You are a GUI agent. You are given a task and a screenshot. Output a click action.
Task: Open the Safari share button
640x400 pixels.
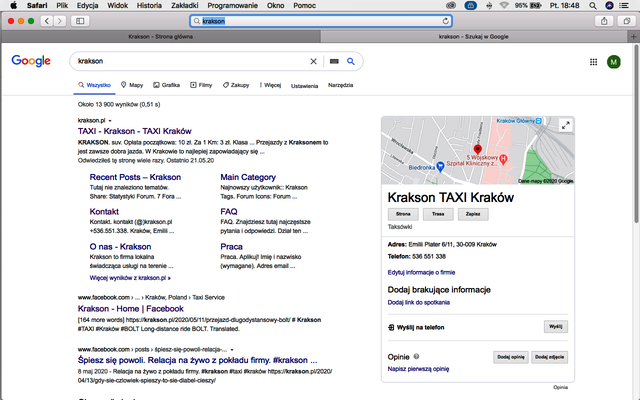(604, 21)
